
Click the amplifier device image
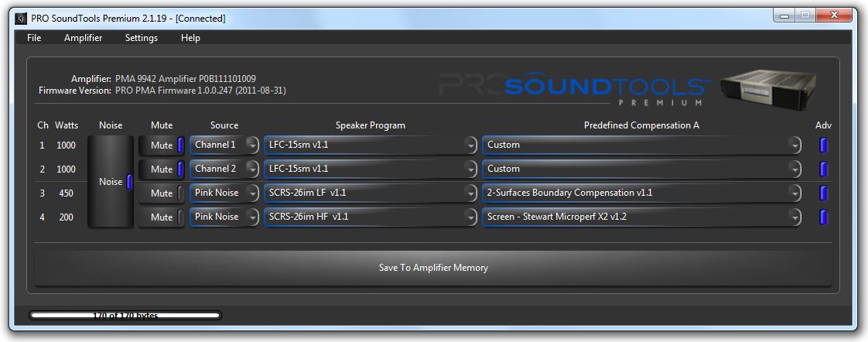point(768,92)
